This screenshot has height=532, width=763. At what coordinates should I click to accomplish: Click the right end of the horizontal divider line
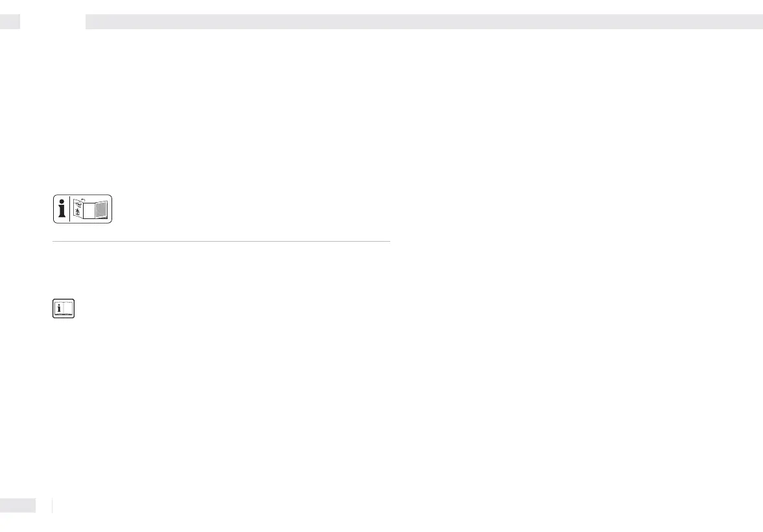(x=387, y=241)
